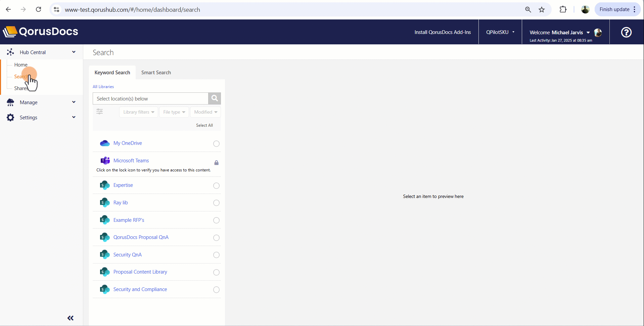Select the Example RFP's radio button
This screenshot has width=644, height=326.
point(217,220)
